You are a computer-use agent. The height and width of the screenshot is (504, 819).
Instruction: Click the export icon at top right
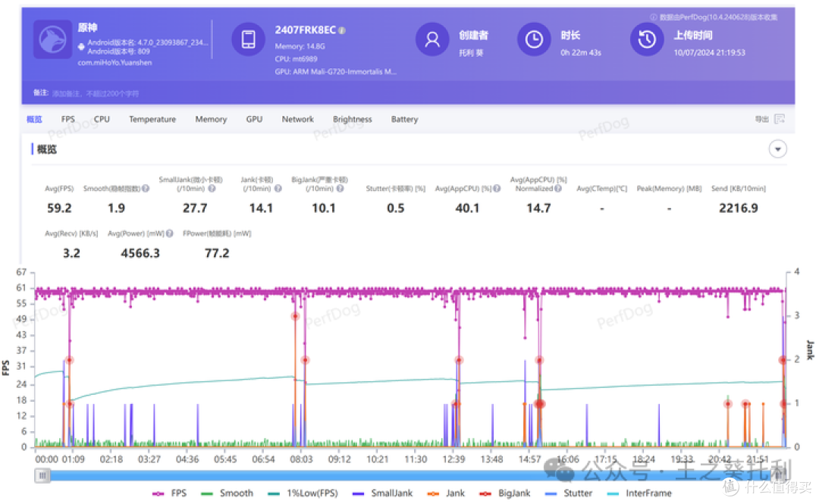coord(780,119)
